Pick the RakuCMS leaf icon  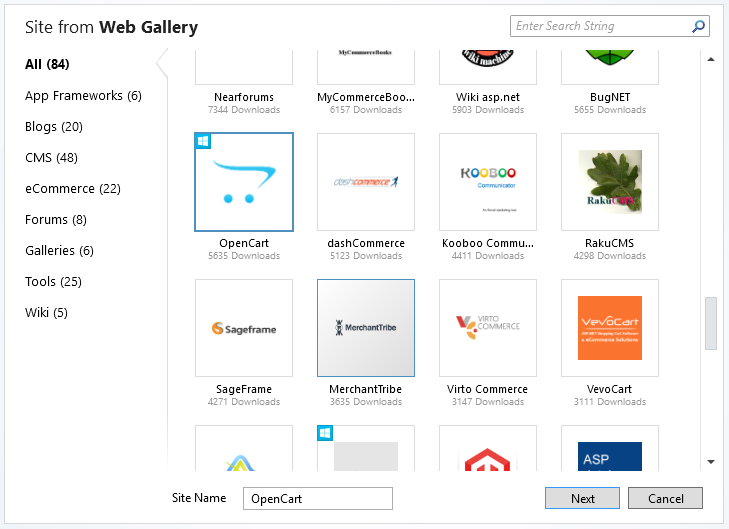[610, 182]
